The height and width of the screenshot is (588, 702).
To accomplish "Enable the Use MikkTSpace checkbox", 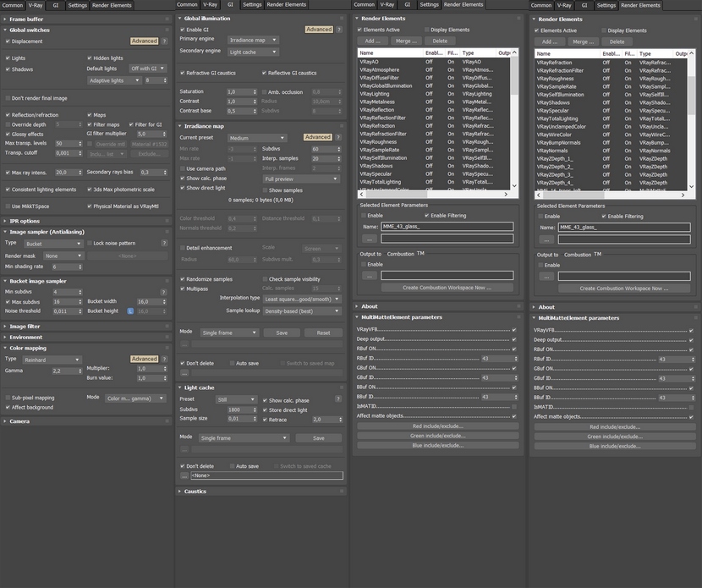I will click(8, 206).
